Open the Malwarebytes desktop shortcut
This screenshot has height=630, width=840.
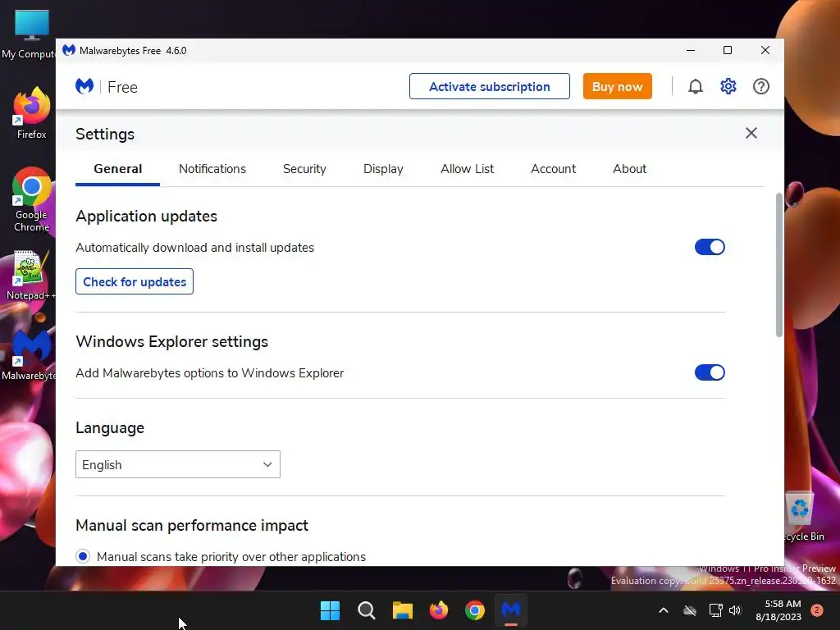(x=30, y=354)
